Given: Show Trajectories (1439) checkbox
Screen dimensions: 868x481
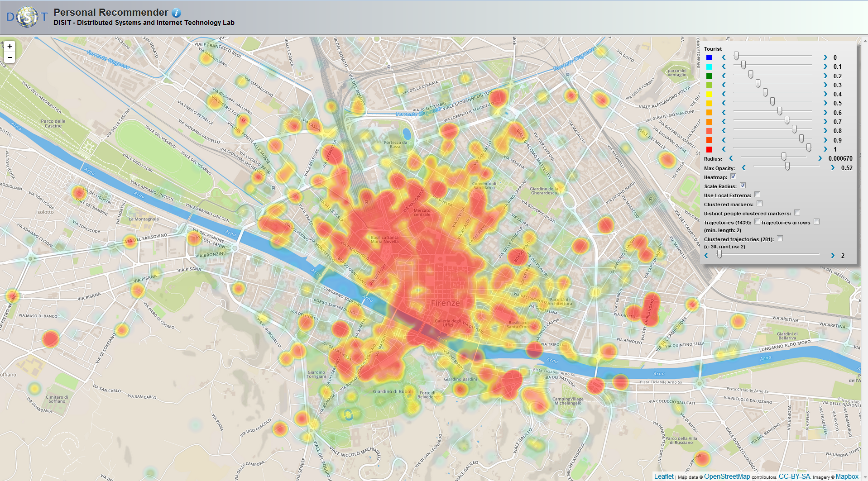Looking at the screenshot, I should [x=757, y=222].
